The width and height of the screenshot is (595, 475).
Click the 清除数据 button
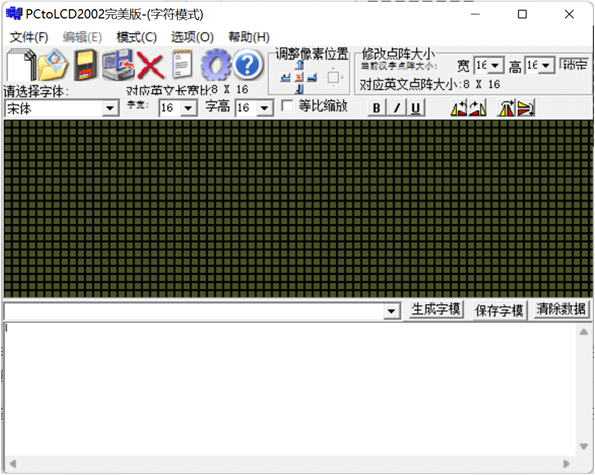click(x=561, y=309)
